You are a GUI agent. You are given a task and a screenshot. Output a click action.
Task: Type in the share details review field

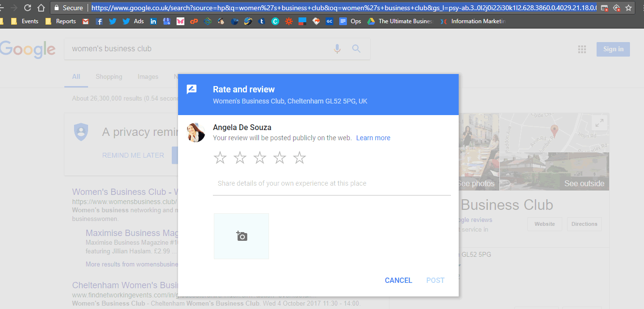[331, 184]
